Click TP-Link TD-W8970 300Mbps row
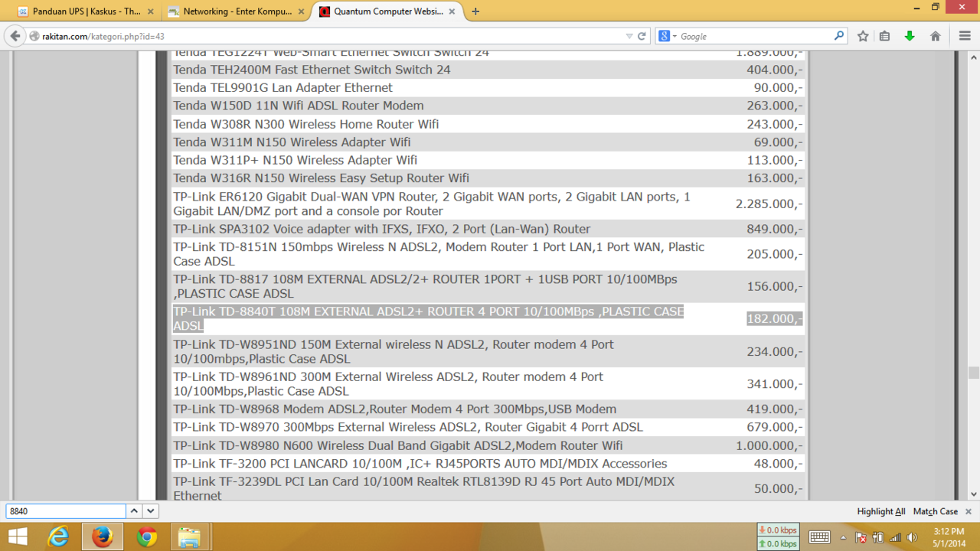 488,427
